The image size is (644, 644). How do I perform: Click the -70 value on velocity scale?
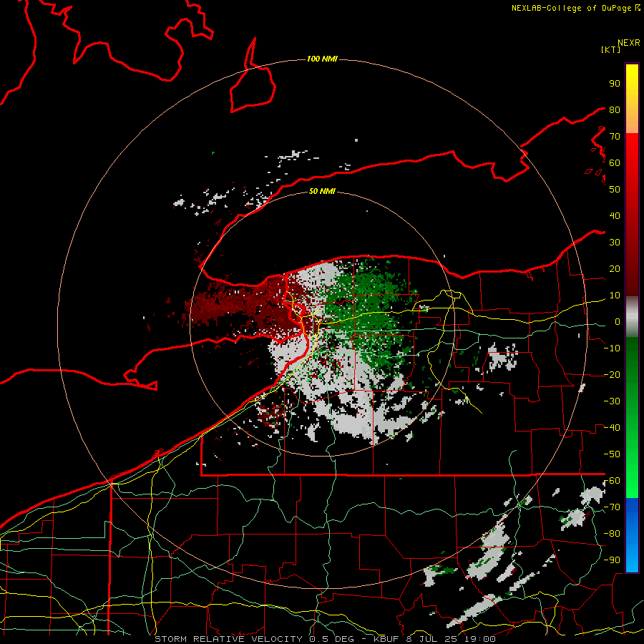pyautogui.click(x=612, y=507)
